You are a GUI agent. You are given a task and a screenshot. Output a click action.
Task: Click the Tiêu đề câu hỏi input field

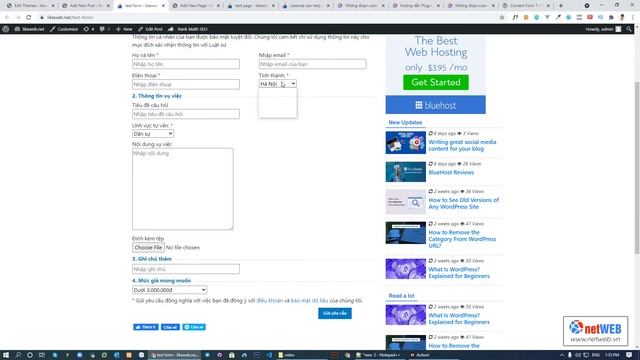[x=186, y=114]
